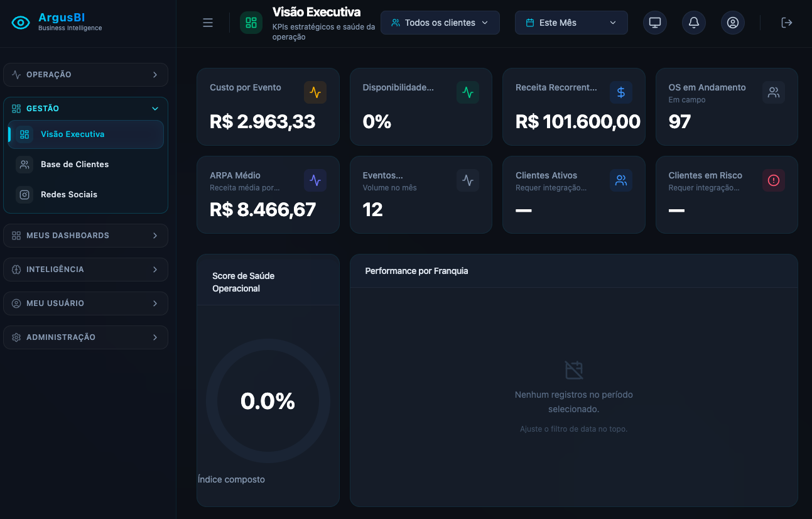Toggle the hamburger sidebar menu
The height and width of the screenshot is (519, 812).
click(x=208, y=23)
